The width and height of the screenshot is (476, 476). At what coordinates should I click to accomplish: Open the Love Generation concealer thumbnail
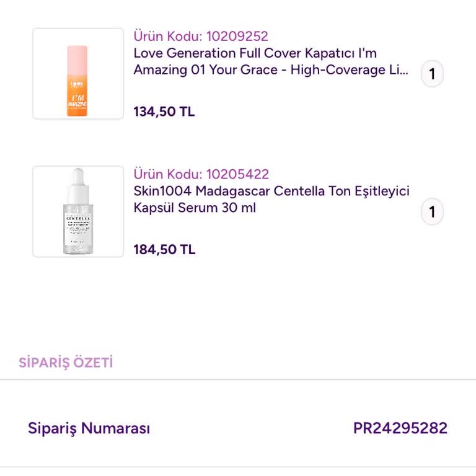point(78,74)
